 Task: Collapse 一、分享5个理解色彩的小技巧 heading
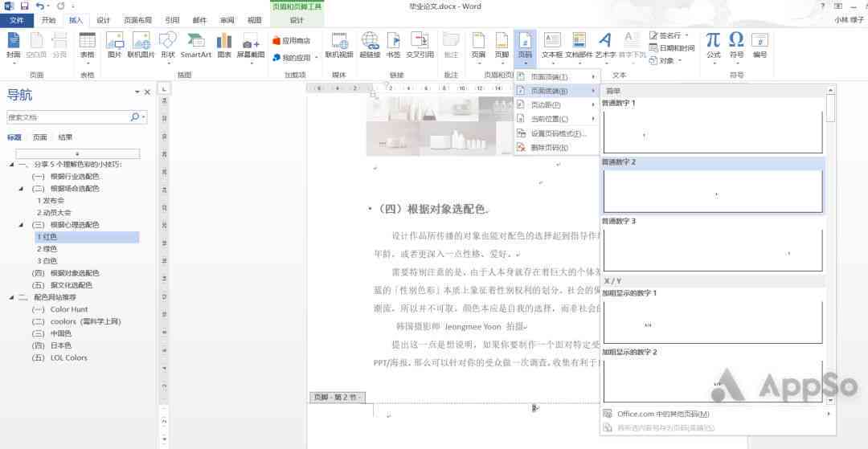coord(11,164)
